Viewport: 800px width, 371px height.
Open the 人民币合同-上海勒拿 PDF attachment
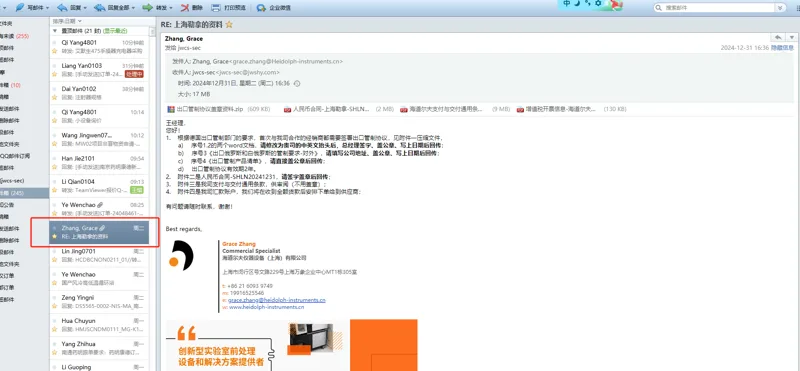[x=339, y=109]
